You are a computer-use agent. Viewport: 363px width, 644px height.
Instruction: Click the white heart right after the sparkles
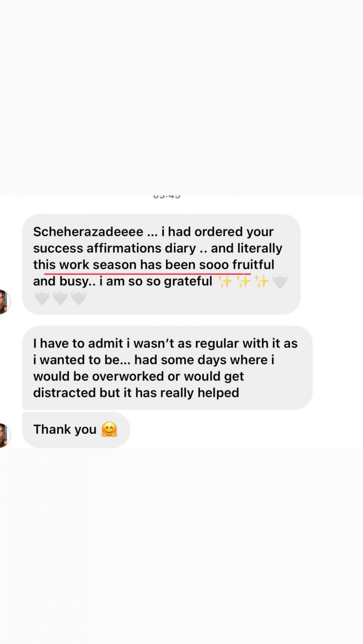[x=280, y=281]
